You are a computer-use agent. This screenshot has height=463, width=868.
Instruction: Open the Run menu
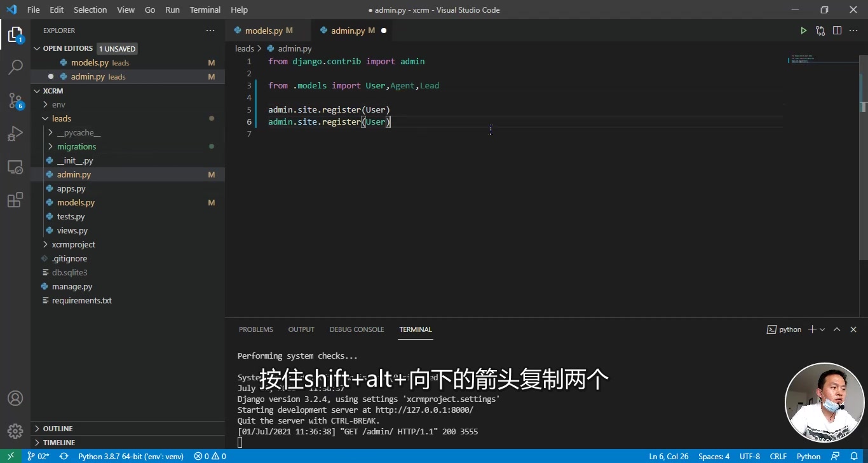pos(172,10)
